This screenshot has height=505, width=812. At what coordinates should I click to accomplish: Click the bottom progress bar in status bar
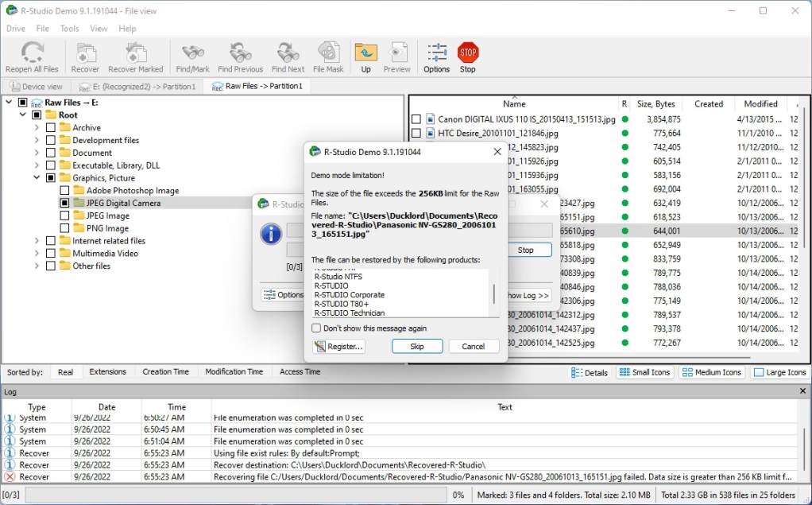pyautogui.click(x=236, y=495)
